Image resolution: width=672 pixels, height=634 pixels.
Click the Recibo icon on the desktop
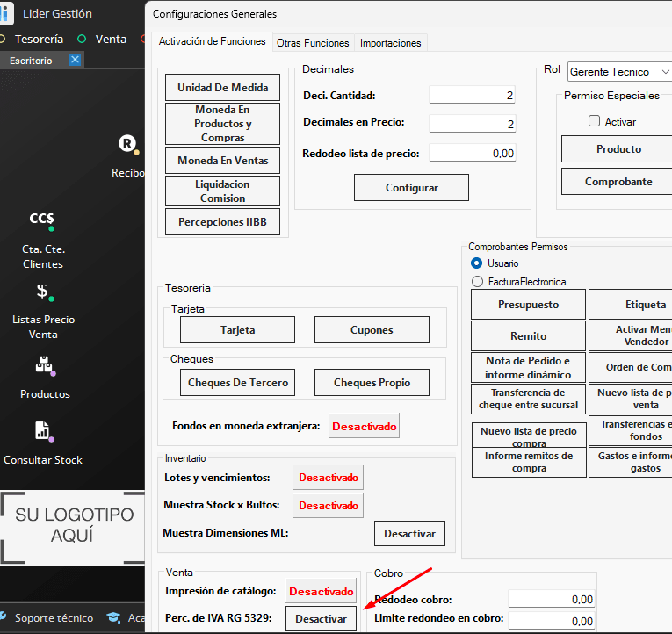point(128,143)
